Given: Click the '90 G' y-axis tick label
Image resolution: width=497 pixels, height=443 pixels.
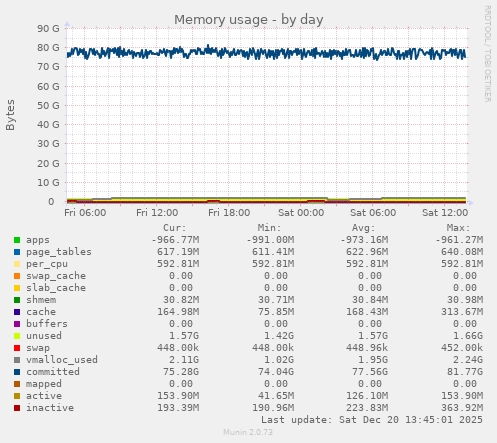Looking at the screenshot, I should coord(48,29).
